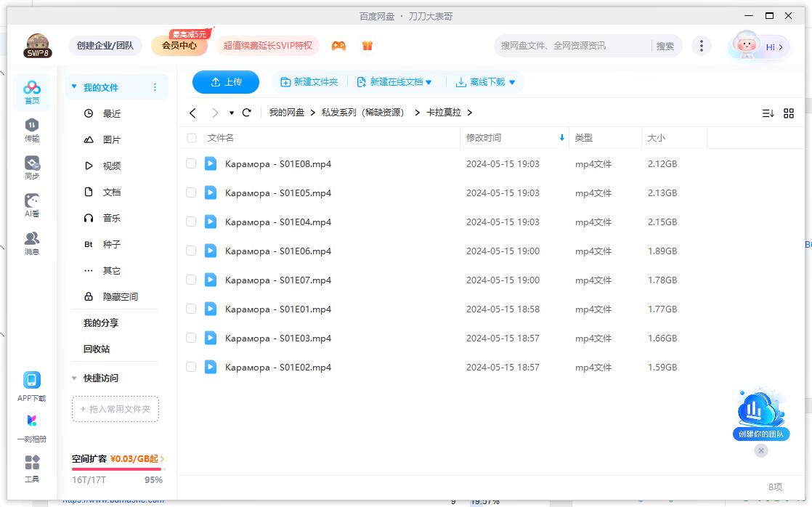812x507 pixels.
Task: Click the gift icon in the top bar
Action: pyautogui.click(x=368, y=45)
